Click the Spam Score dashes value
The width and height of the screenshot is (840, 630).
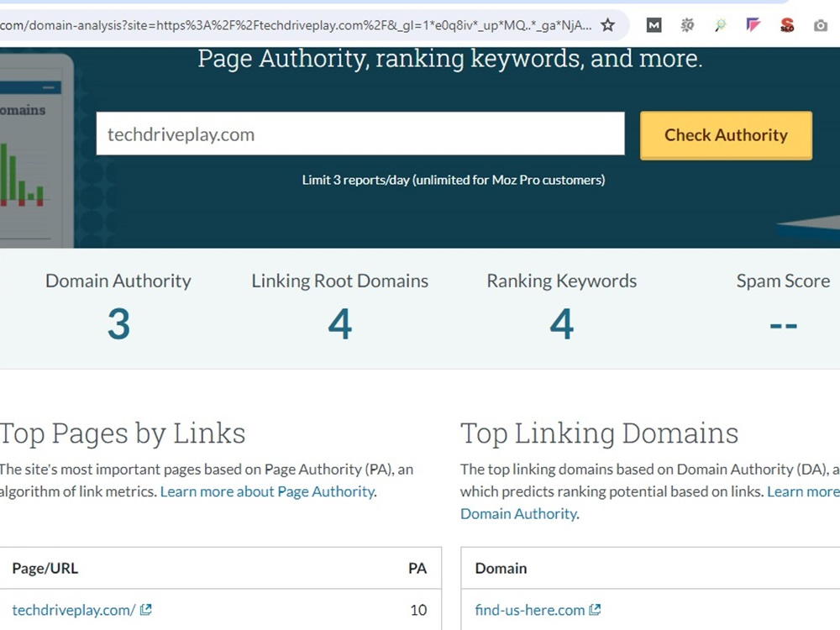(x=783, y=326)
